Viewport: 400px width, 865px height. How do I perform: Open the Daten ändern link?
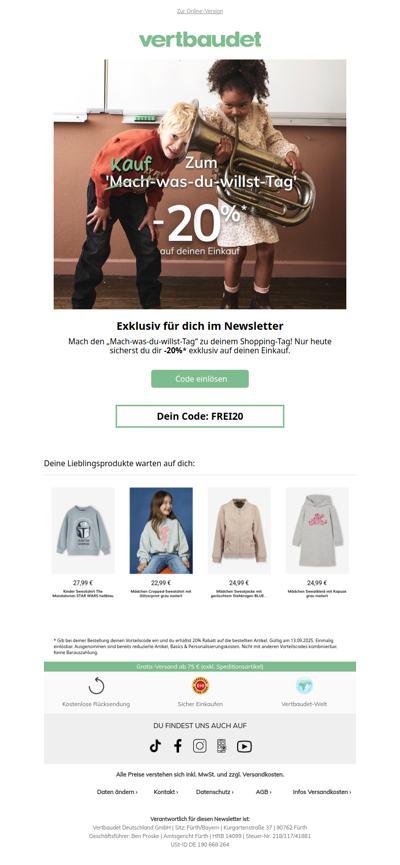(x=117, y=792)
